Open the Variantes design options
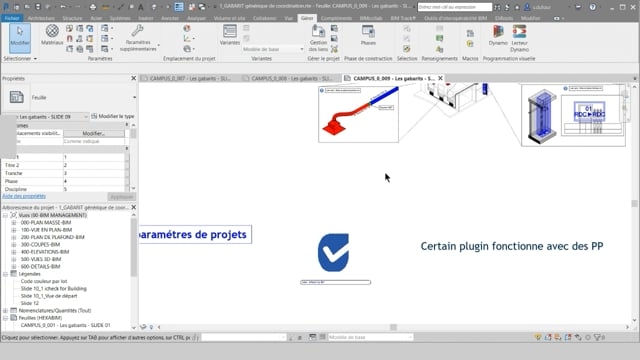The width and height of the screenshot is (640, 360). point(229,35)
